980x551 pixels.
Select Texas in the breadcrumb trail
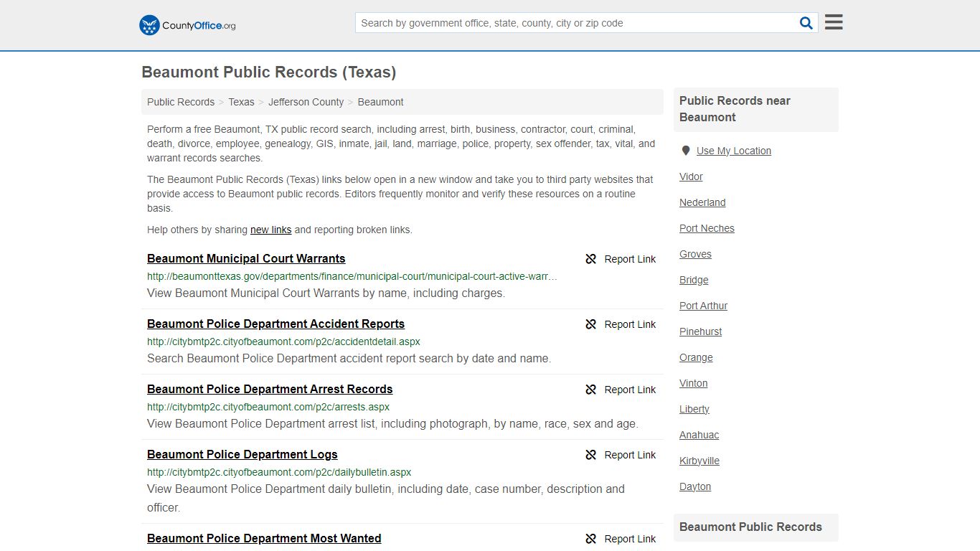point(241,102)
